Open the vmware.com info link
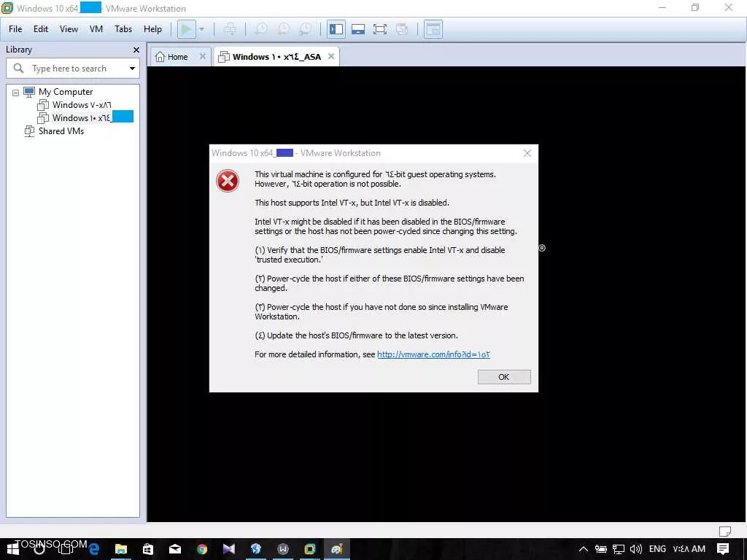Image resolution: width=747 pixels, height=560 pixels. 433,354
